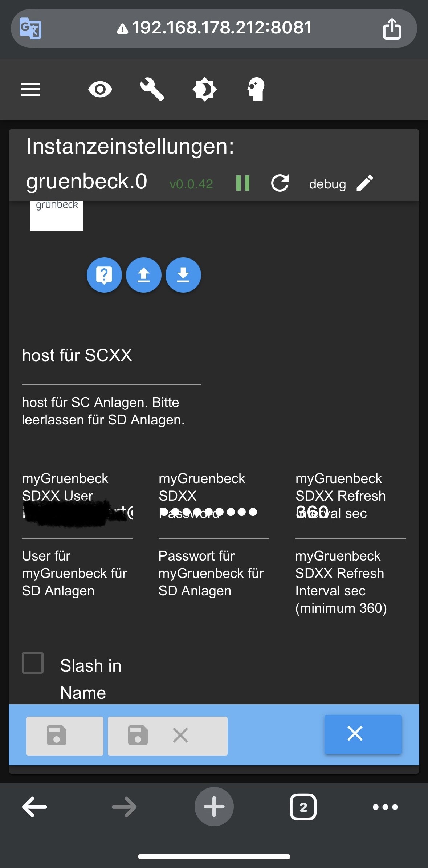428x868 pixels.
Task: Open the wrench settings icon
Action: (152, 89)
